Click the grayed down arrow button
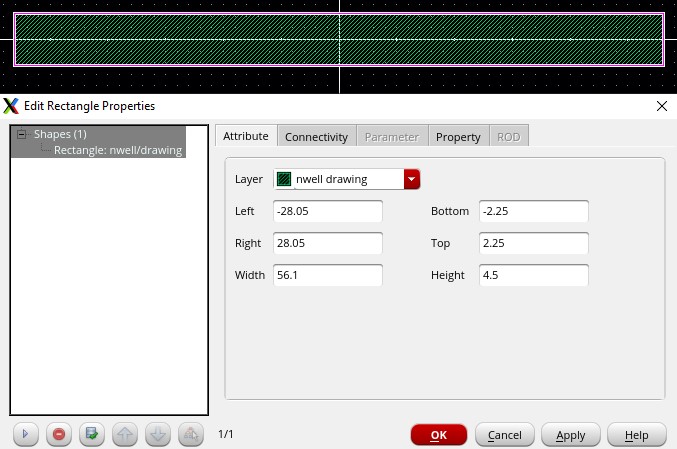Image resolution: width=677 pixels, height=449 pixels. pyautogui.click(x=158, y=434)
